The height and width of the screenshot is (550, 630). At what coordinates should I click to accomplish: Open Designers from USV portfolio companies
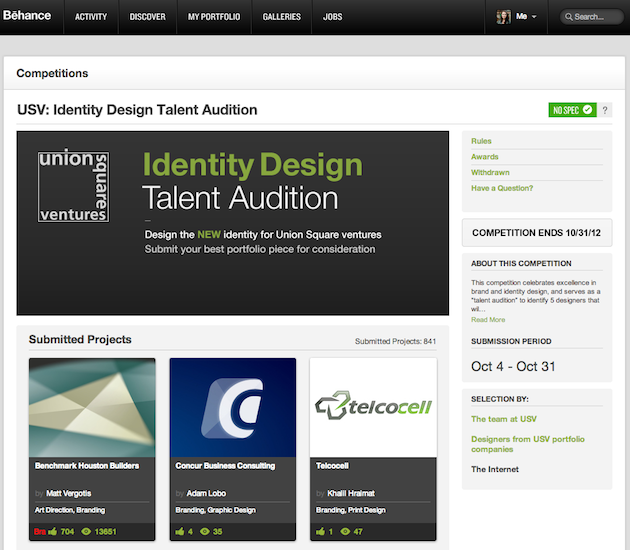tap(528, 444)
